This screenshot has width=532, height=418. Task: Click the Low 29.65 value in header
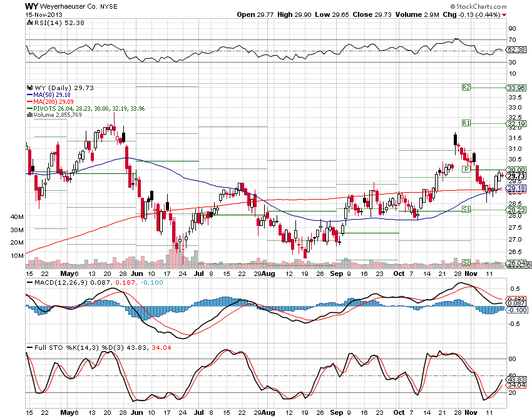(x=332, y=14)
